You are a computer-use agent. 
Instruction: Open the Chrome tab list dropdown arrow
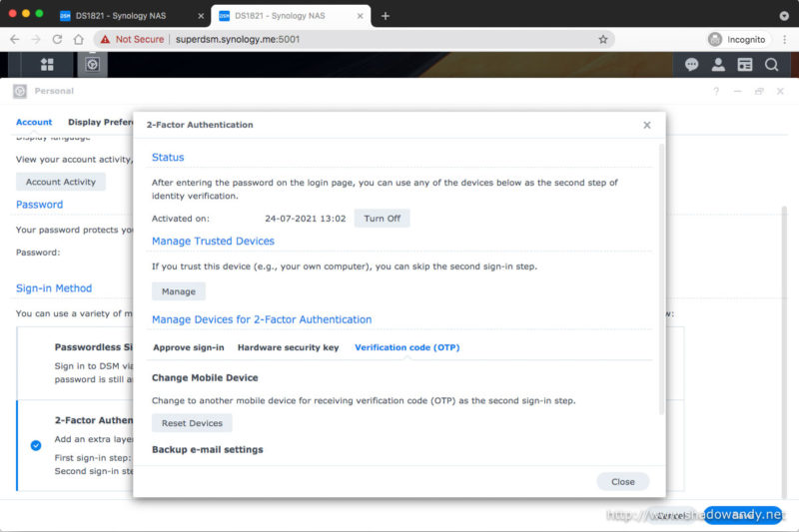[x=782, y=15]
